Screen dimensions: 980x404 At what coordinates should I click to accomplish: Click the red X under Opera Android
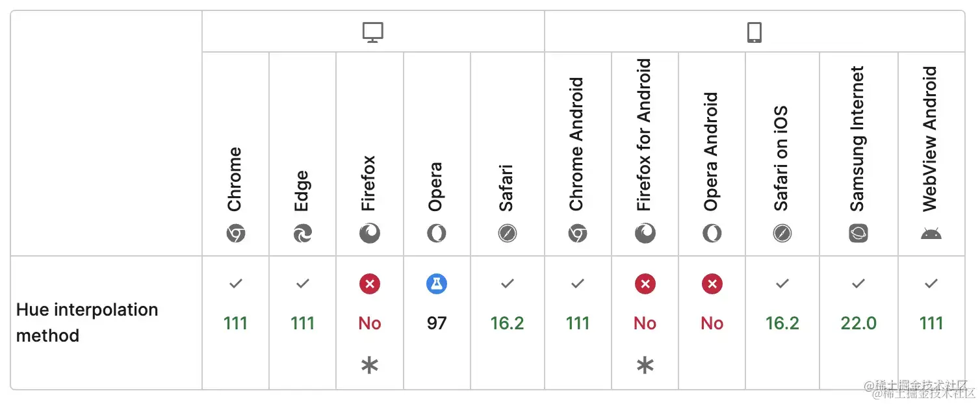tap(712, 284)
